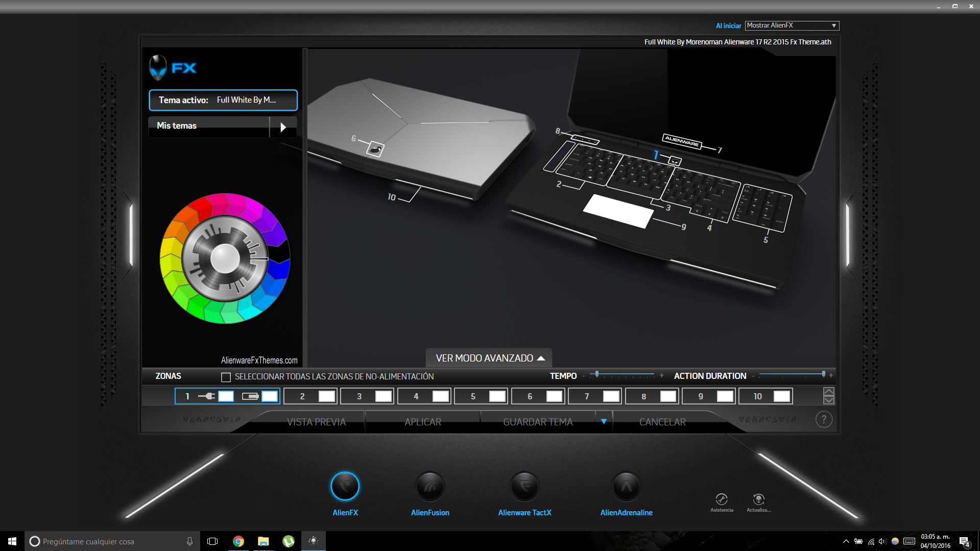Open the AlienFusion module icon

coord(430,486)
